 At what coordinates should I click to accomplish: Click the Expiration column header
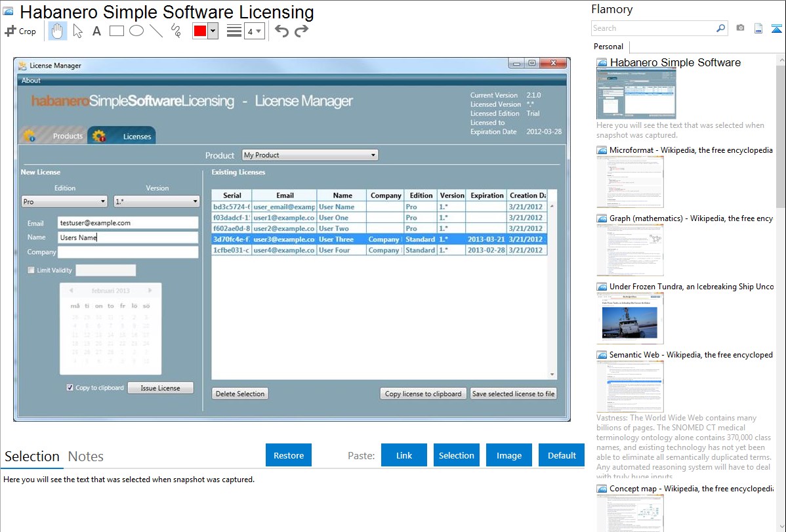(x=487, y=195)
